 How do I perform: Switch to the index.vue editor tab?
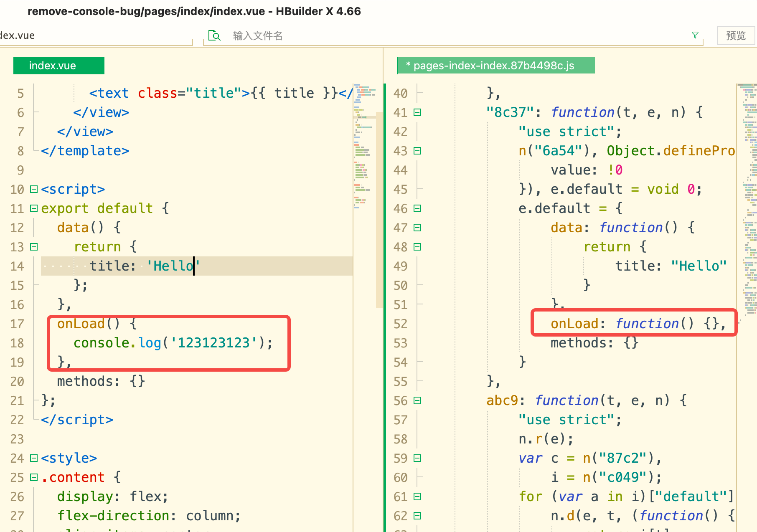59,66
